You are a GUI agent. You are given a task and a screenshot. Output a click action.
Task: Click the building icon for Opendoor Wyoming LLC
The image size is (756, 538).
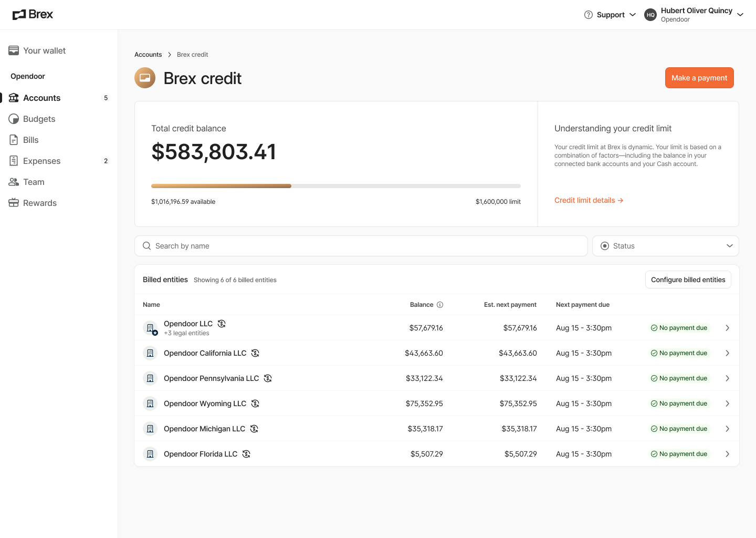coord(150,403)
